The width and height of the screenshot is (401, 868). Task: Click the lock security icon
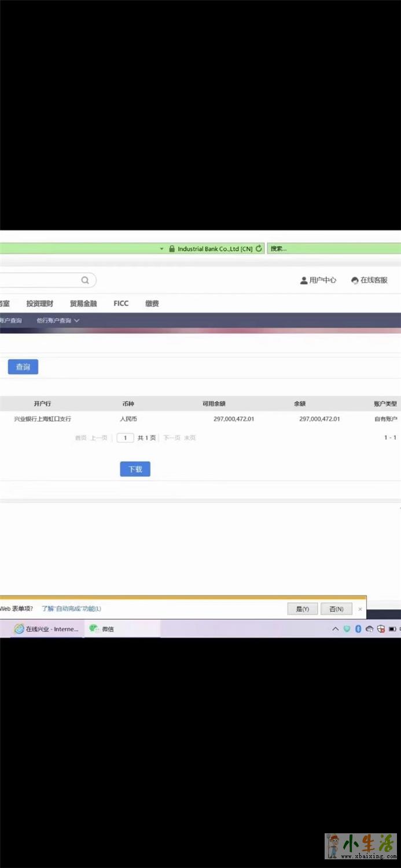172,249
